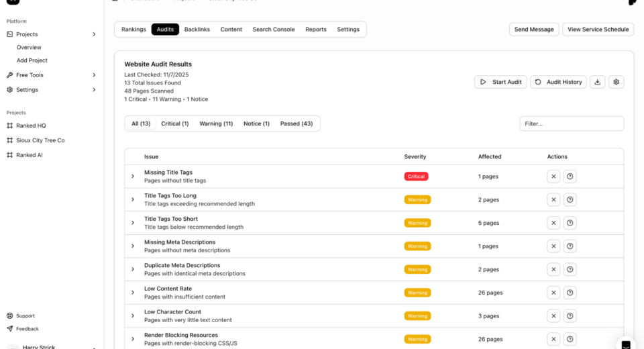
Task: Dismiss the Low Content Rate issue
Action: 553,293
